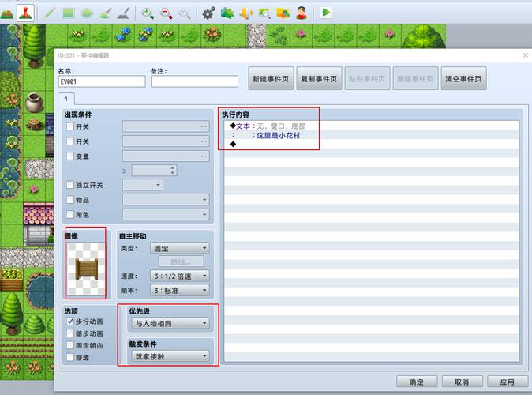Viewport: 532px width, 395px height.
Task: Check the 穿透 option
Action: coord(70,357)
